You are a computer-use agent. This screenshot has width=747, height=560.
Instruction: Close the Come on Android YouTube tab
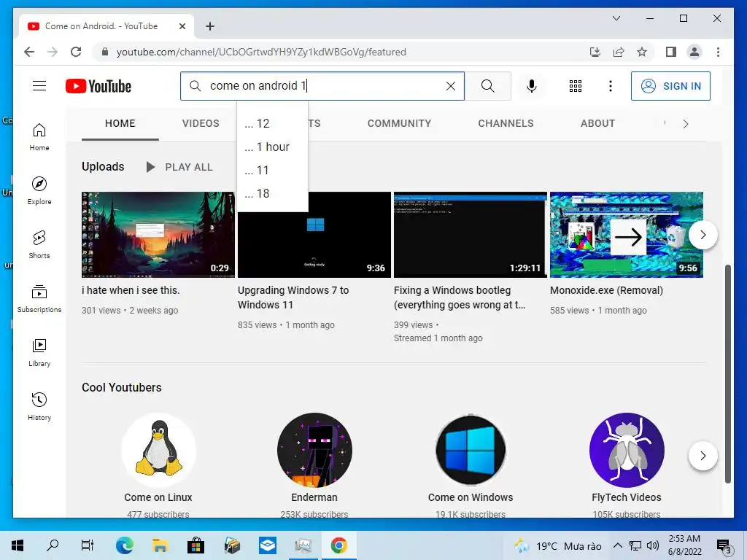[182, 26]
